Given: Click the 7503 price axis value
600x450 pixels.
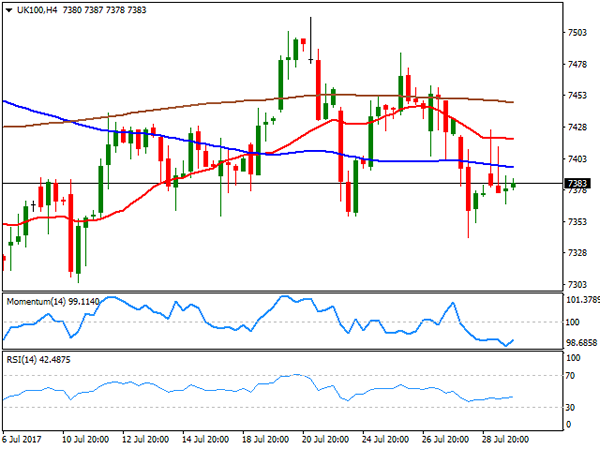Looking at the screenshot, I should (577, 33).
